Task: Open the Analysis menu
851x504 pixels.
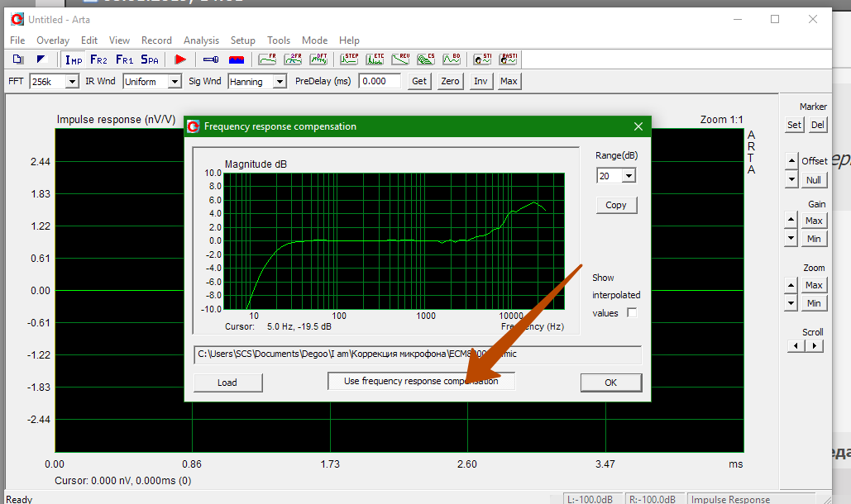Action: (201, 40)
